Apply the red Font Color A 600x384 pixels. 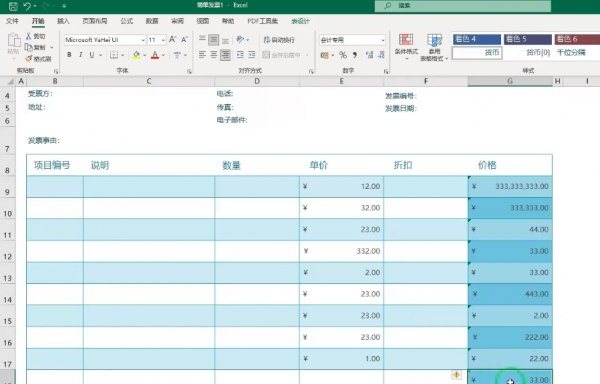pos(155,55)
